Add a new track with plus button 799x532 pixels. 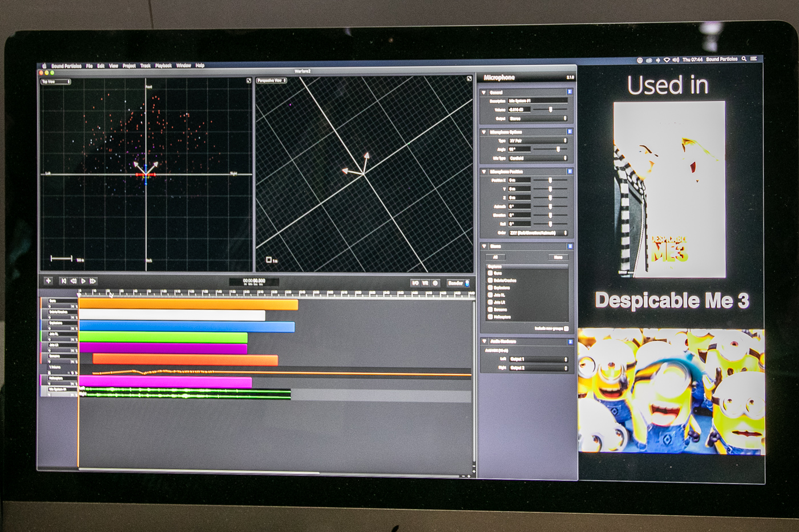(x=49, y=281)
